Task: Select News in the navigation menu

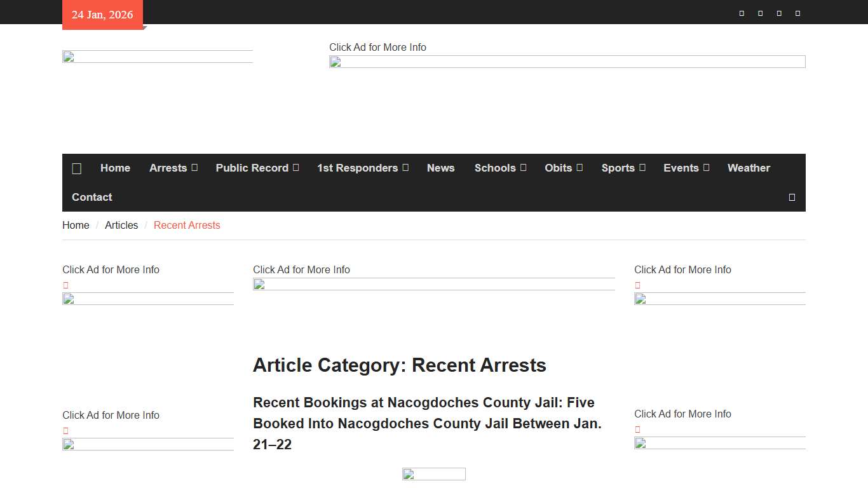Action: coord(441,168)
